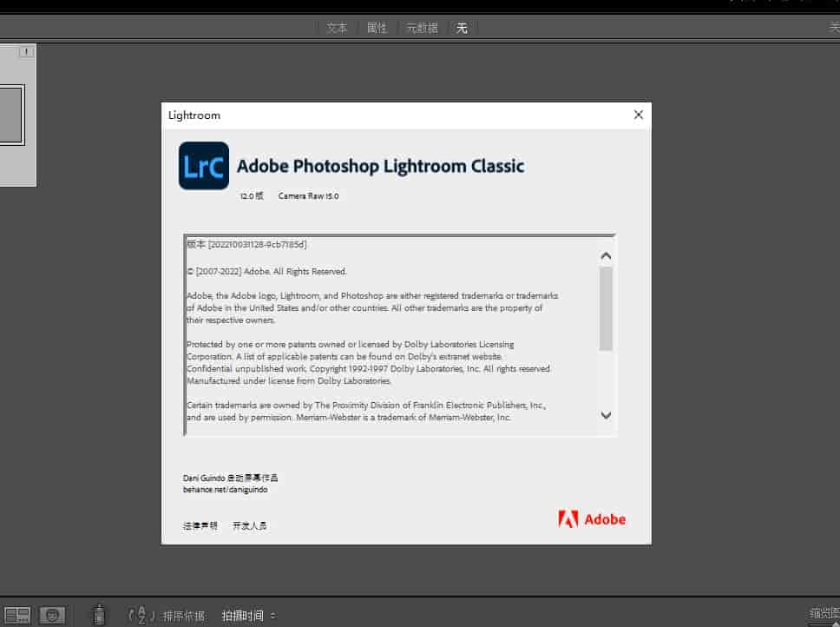Viewport: 840px width, 627px height.
Task: Open the 属性 filter tab
Action: pos(377,27)
